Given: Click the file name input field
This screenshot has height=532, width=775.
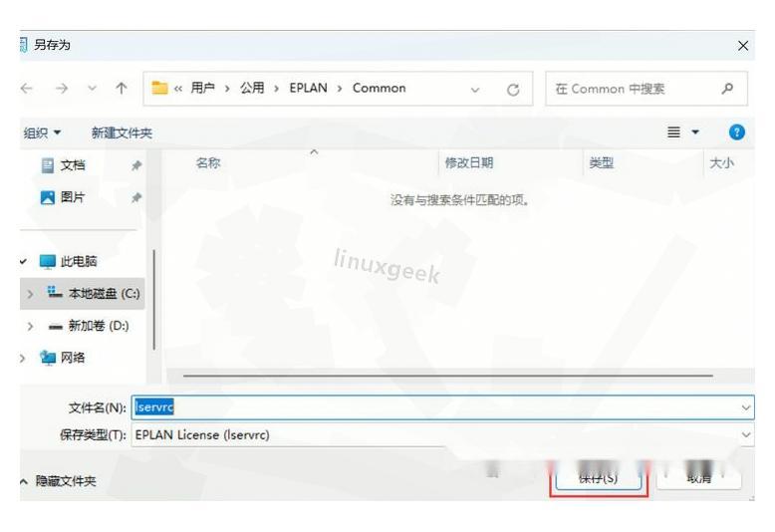Looking at the screenshot, I should coord(438,406).
